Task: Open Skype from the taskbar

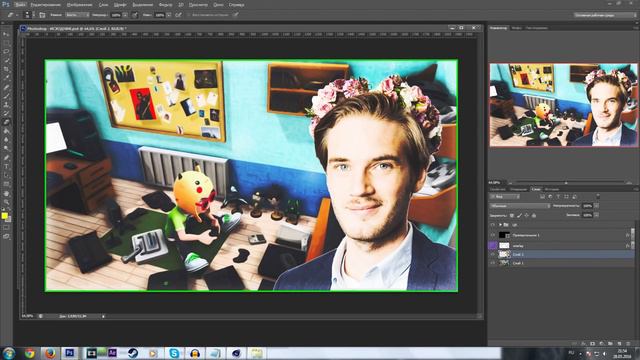Action: pos(174,353)
